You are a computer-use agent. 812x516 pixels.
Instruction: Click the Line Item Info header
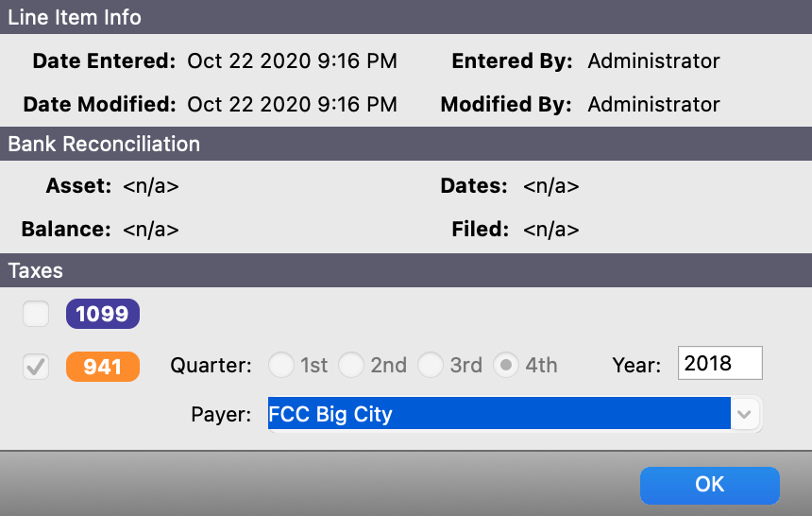(x=76, y=17)
